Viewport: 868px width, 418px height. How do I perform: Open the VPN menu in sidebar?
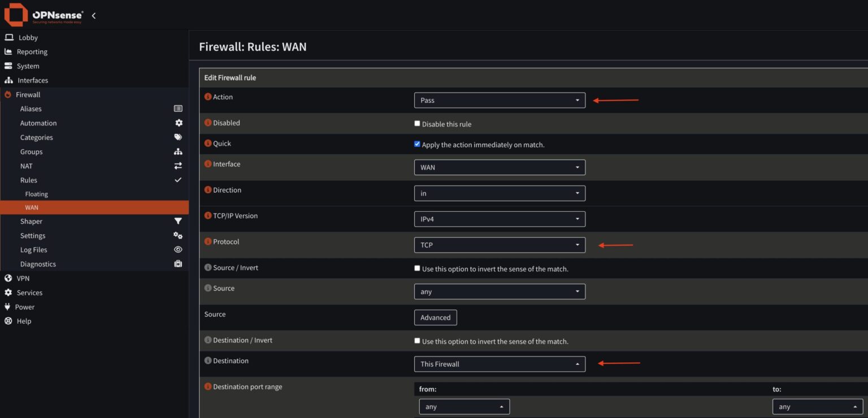pos(23,278)
